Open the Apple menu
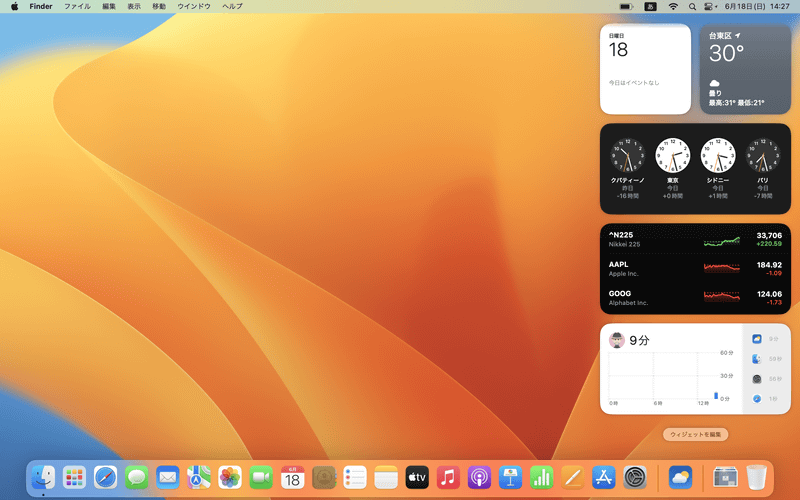Image resolution: width=800 pixels, height=500 pixels. click(x=15, y=7)
